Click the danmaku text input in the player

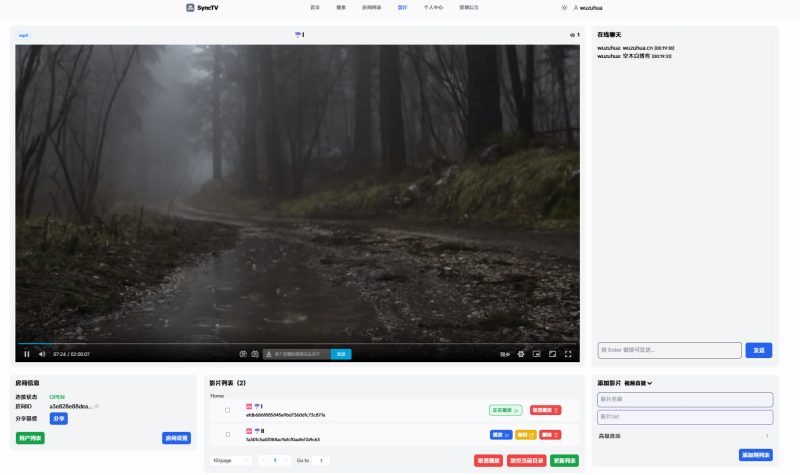pos(302,354)
